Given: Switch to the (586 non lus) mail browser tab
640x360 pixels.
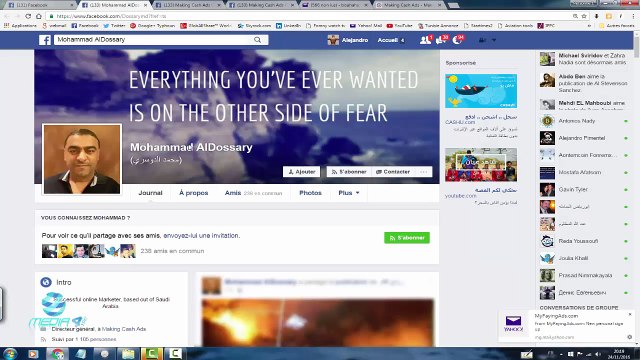Looking at the screenshot, I should pos(334,5).
